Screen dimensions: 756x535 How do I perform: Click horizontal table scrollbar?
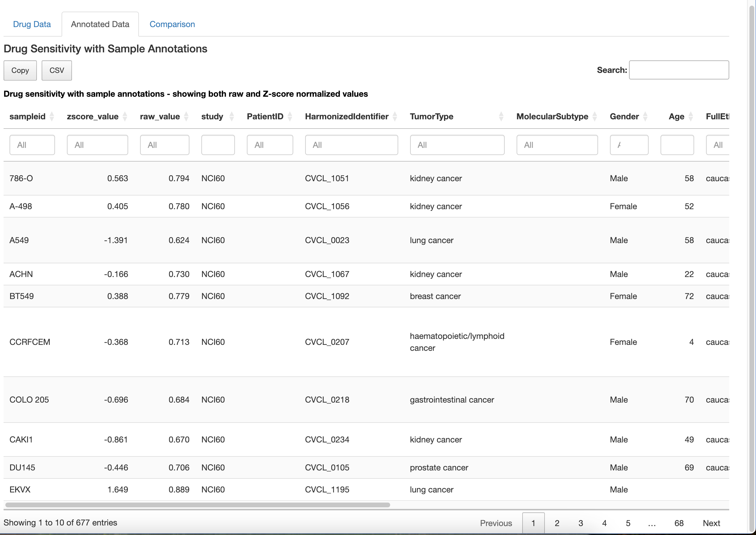197,505
